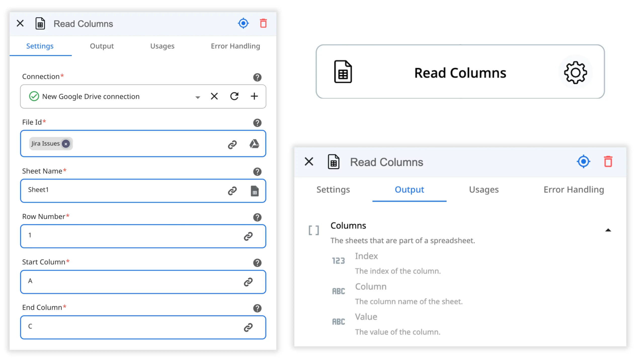Image resolution: width=644 pixels, height=362 pixels.
Task: Close the left Read Columns settings panel
Action: (x=20, y=23)
